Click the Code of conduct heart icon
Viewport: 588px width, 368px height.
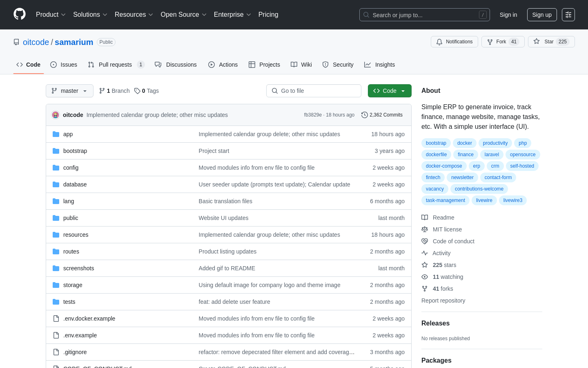[x=425, y=241]
